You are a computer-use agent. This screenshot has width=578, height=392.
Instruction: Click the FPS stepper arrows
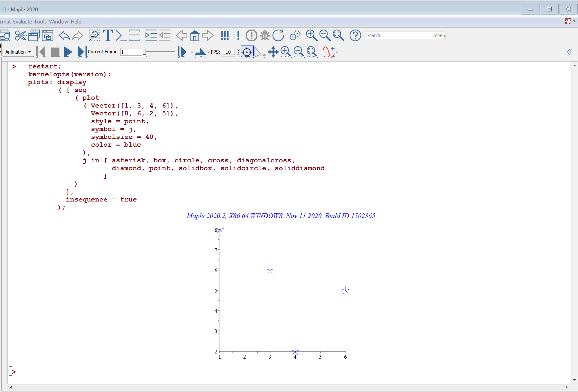(238, 52)
